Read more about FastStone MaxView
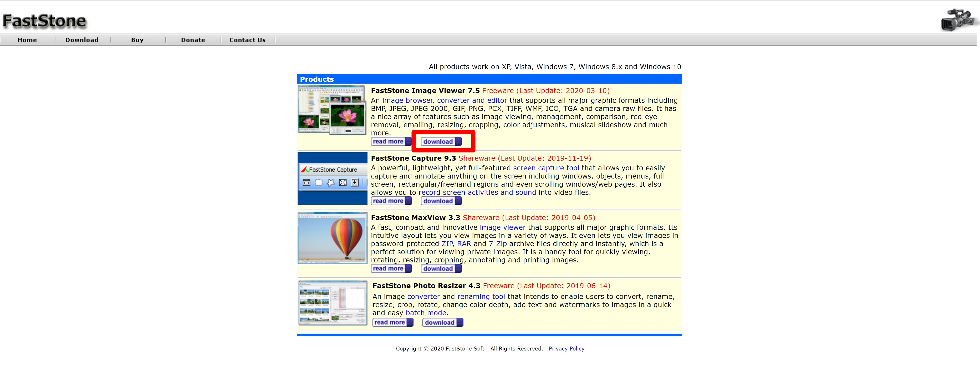This screenshot has height=371, width=980. [391, 269]
